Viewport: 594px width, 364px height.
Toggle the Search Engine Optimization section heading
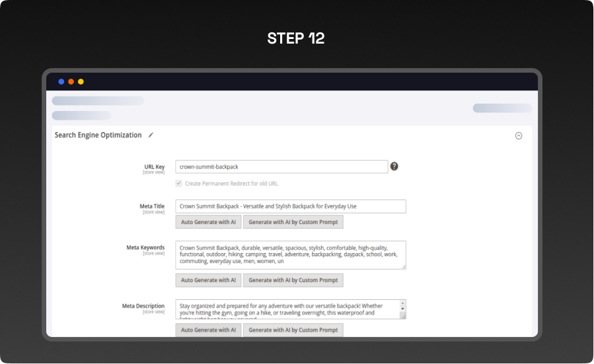click(x=98, y=135)
